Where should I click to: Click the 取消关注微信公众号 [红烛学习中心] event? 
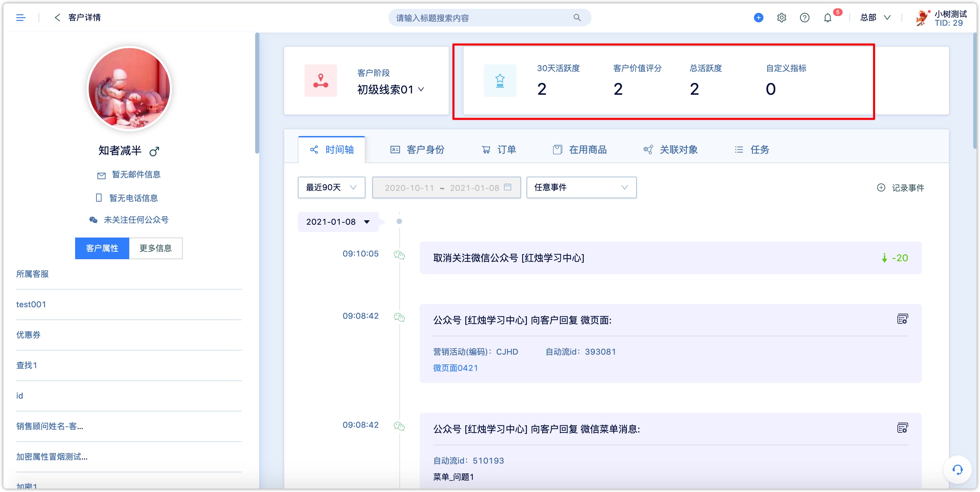[x=670, y=258]
